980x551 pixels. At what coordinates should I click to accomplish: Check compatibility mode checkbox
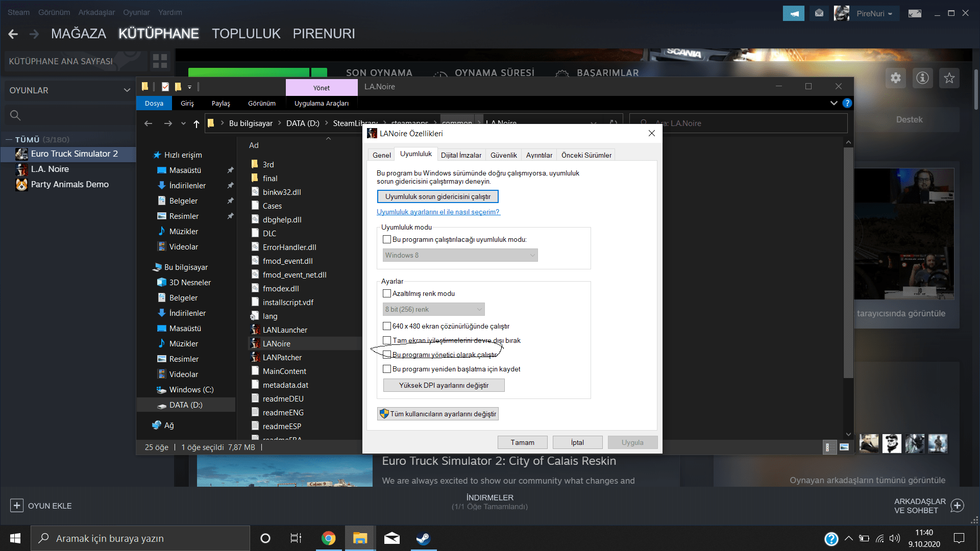[387, 239]
